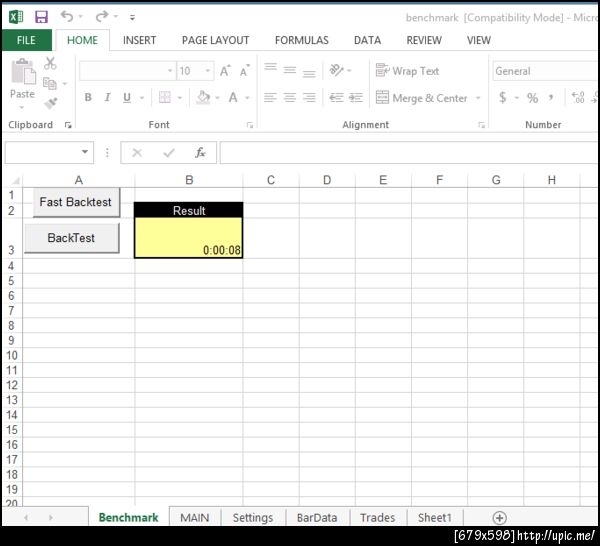Click the Format Painter brush icon
The image size is (600, 546).
[x=51, y=103]
